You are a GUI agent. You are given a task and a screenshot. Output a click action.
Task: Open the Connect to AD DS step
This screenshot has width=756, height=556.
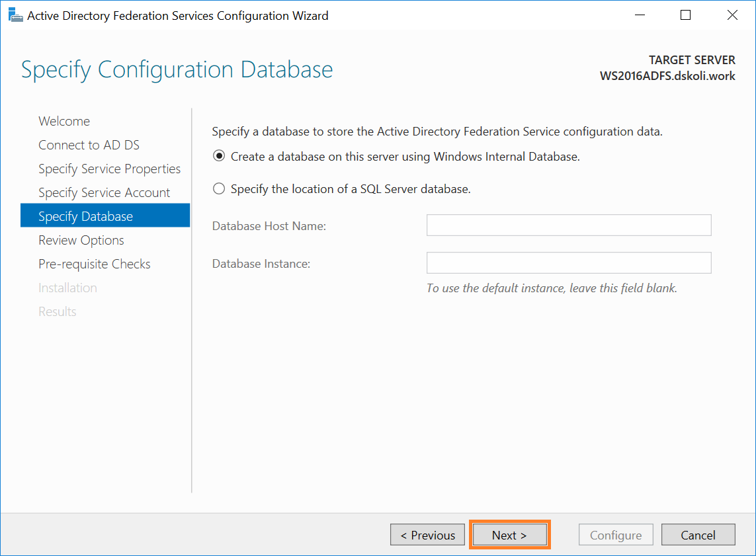pos(89,145)
